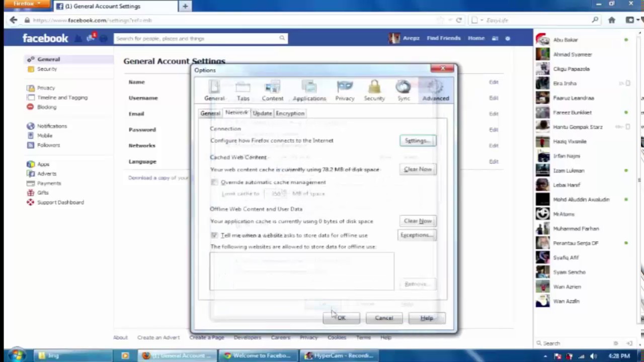Click the Privacy icon in Facebook sidebar

[x=31, y=88]
